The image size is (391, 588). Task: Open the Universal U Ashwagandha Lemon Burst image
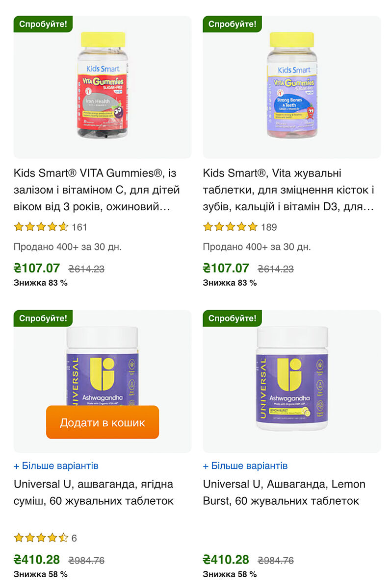pyautogui.click(x=291, y=381)
